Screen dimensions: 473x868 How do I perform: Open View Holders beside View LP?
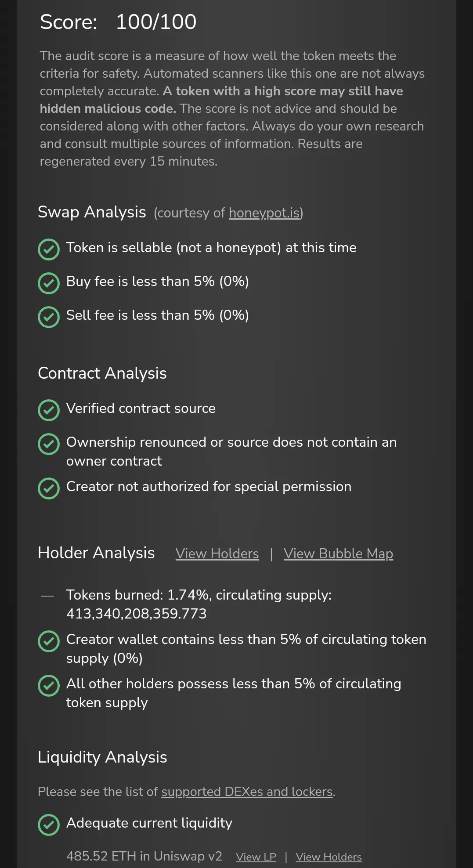329,857
